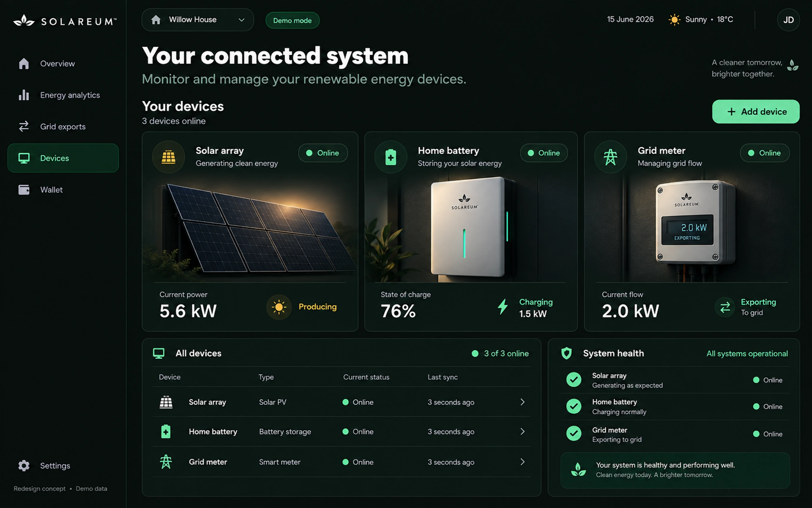Click Charging normally in System health
The image size is (812, 508).
(x=619, y=412)
